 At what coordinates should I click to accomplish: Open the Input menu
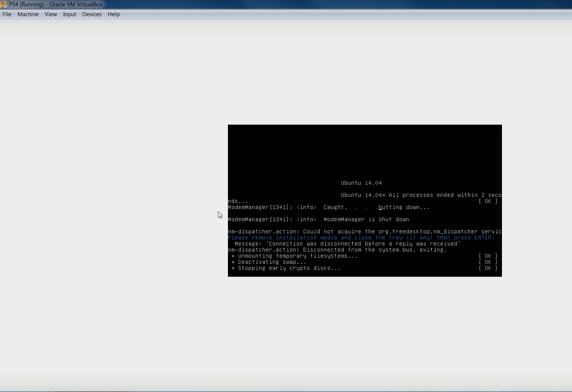coord(70,14)
